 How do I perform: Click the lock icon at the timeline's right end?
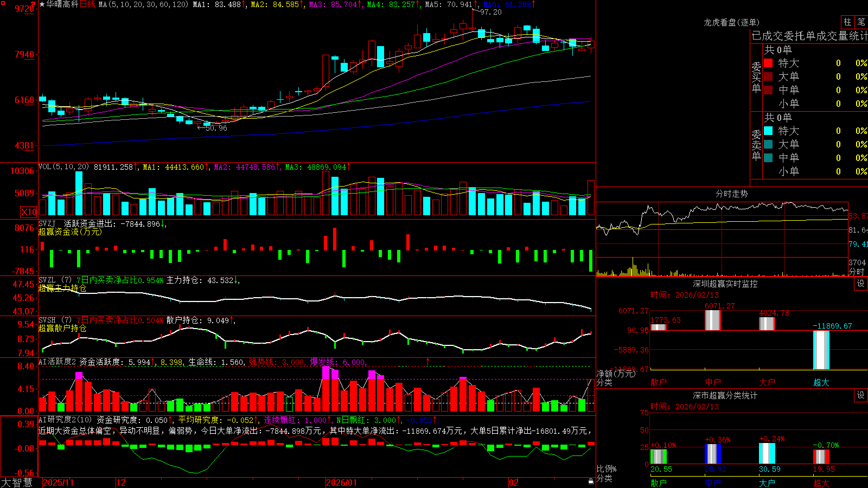(x=591, y=481)
